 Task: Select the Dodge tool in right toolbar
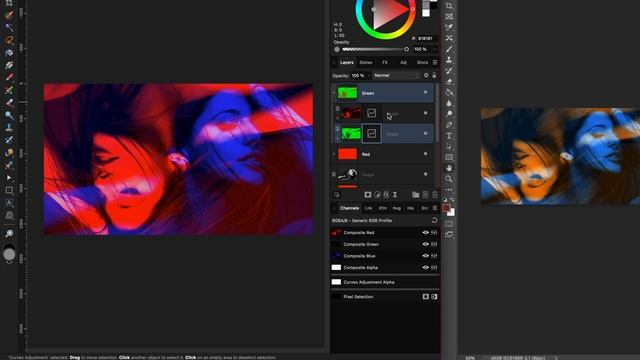pos(449,114)
